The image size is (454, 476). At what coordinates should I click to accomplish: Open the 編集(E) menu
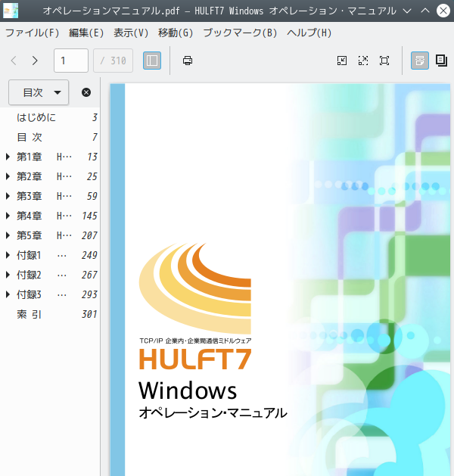point(86,33)
